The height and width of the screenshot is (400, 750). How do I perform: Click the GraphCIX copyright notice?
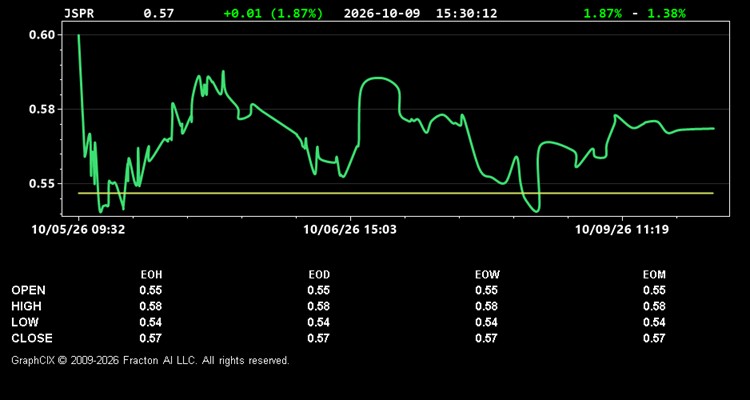[150, 360]
